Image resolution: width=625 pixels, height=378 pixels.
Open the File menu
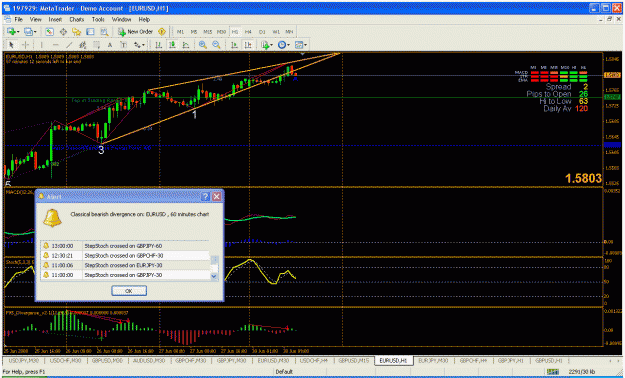pyautogui.click(x=19, y=19)
